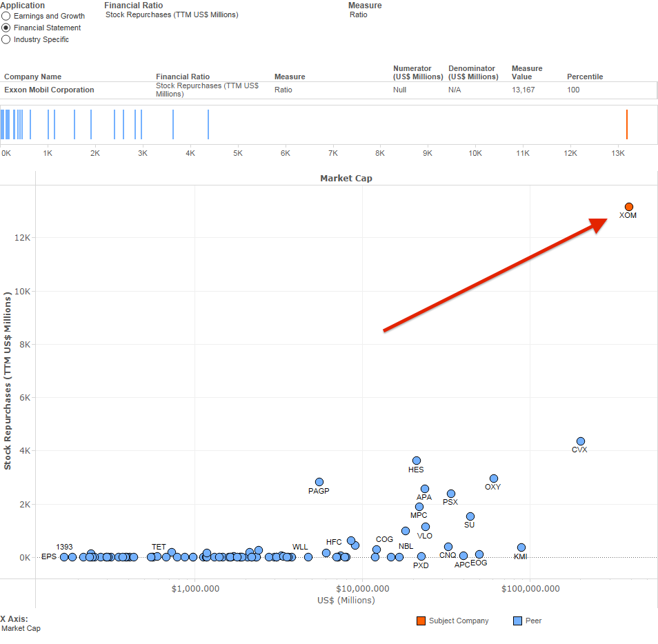Click the $10,000.000 x-axis tick label
Viewport: 658px width, 644px height.
coord(363,589)
